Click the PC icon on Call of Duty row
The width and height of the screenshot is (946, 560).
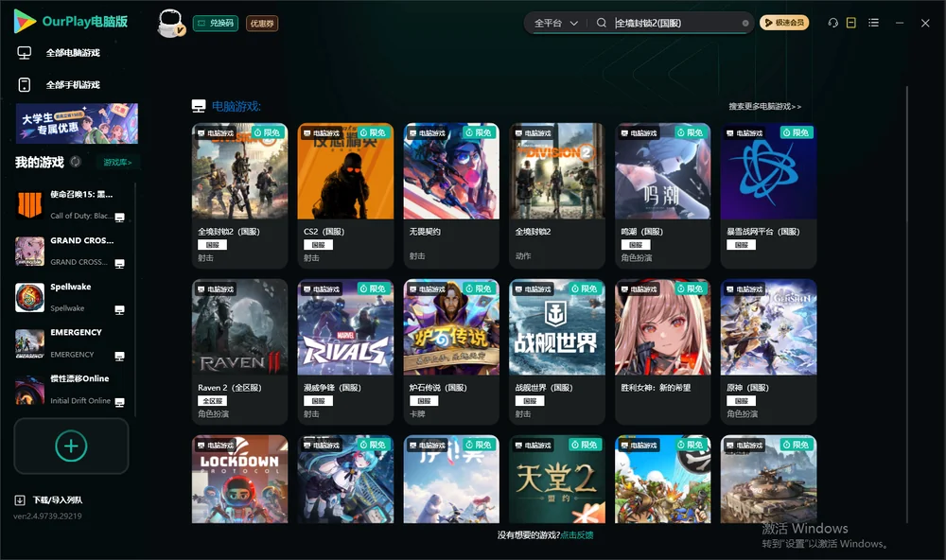tap(119, 218)
